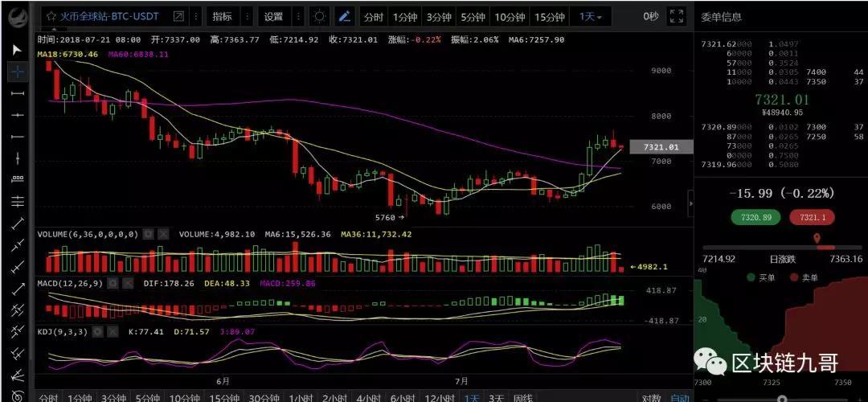The width and height of the screenshot is (868, 402).
Task: Select bottom 1小时 interval tab
Action: (302, 397)
